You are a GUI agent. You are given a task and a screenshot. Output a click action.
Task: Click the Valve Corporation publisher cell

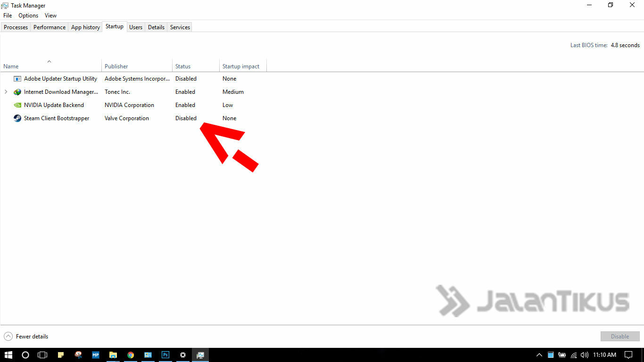point(127,118)
